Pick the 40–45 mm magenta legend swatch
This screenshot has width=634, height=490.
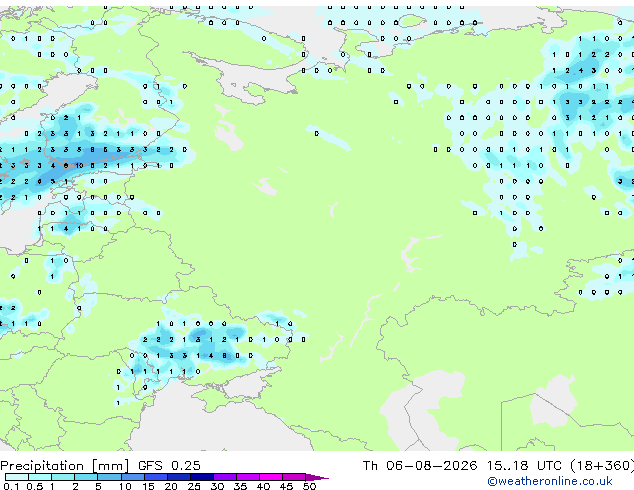click(271, 477)
